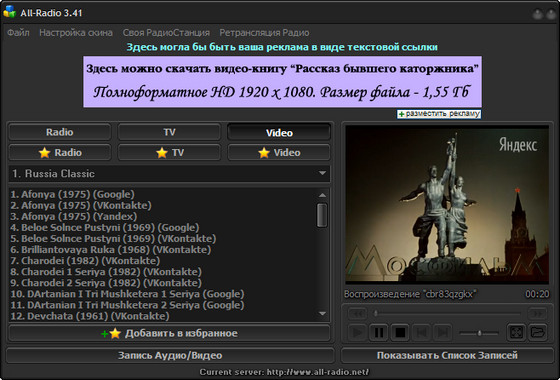Image resolution: width=560 pixels, height=380 pixels.
Task: Click the Mosfilm video preview
Action: click(447, 205)
